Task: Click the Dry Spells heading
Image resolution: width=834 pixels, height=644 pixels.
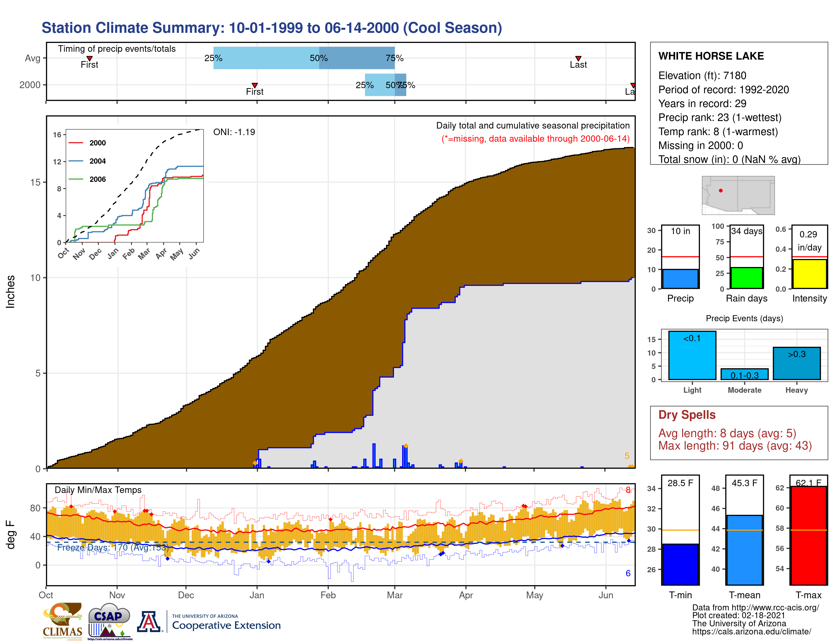Action: [x=687, y=415]
